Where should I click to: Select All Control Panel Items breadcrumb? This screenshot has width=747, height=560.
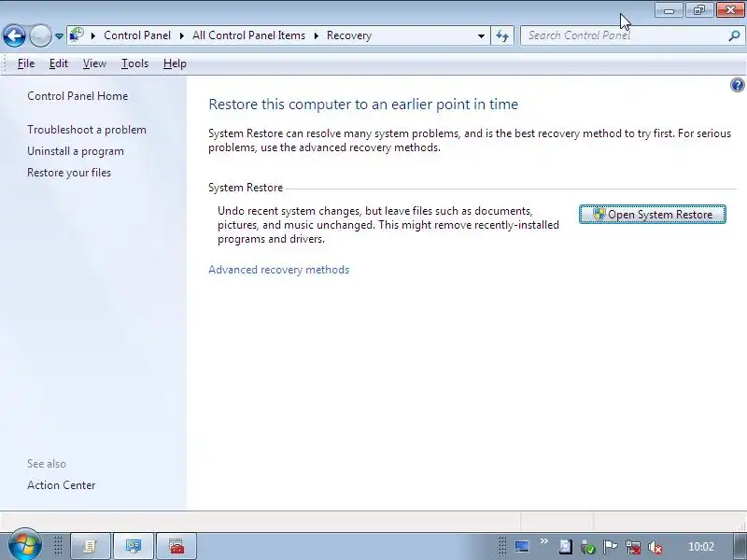248,35
